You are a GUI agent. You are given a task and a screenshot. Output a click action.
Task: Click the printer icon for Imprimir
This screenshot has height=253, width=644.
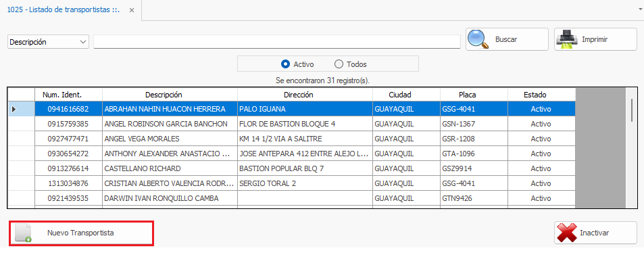[567, 40]
